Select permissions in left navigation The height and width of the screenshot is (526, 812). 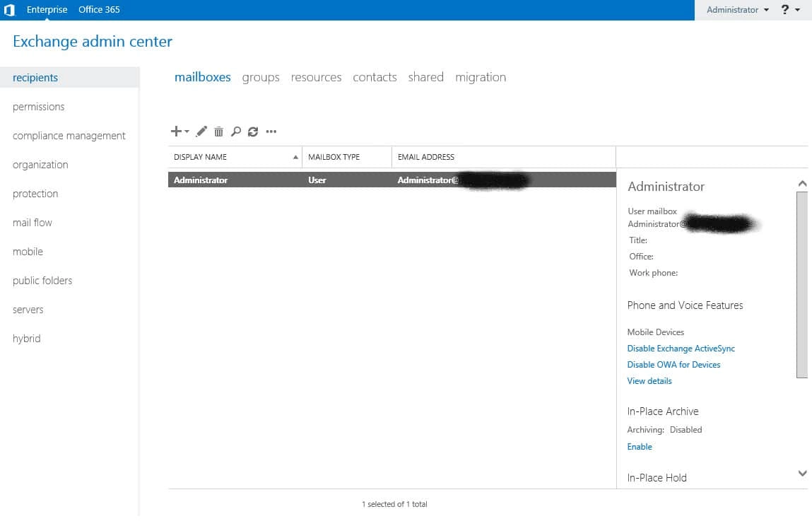tap(38, 107)
